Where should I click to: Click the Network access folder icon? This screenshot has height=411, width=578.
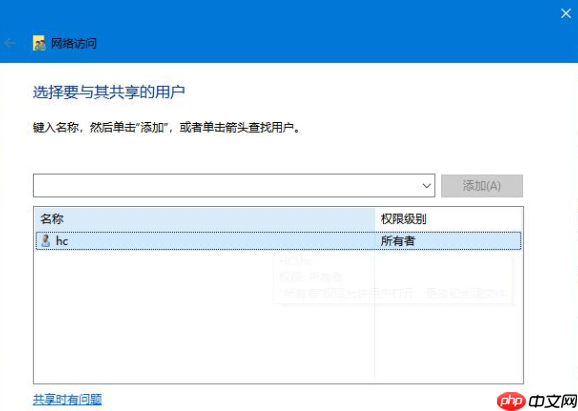pyautogui.click(x=39, y=43)
